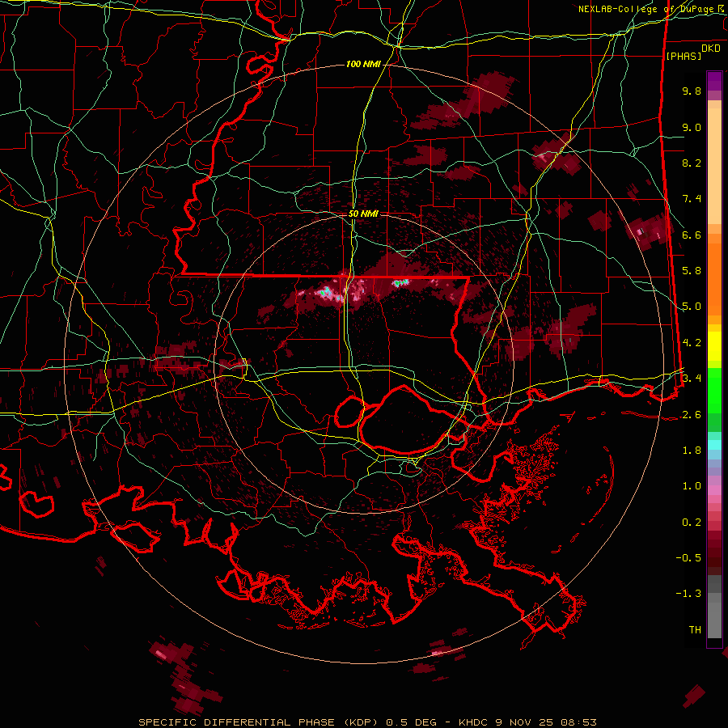This screenshot has height=728, width=728.
Task: Click the 1.0 scale value
Action: pos(692,486)
